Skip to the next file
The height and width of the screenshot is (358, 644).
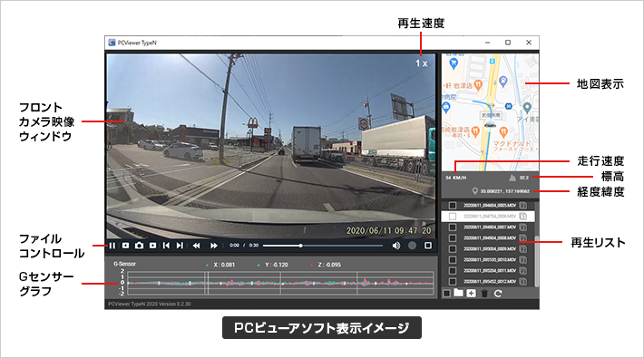tap(180, 246)
